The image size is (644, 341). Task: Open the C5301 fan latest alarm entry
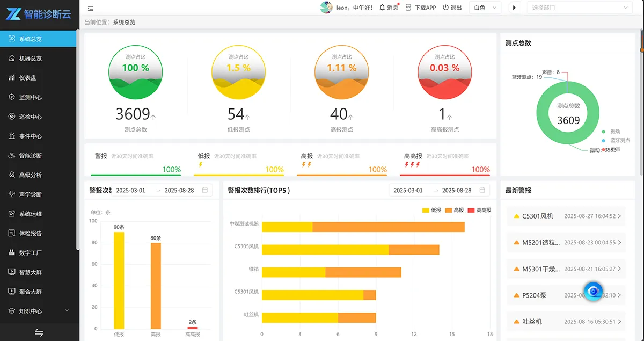pyautogui.click(x=566, y=216)
